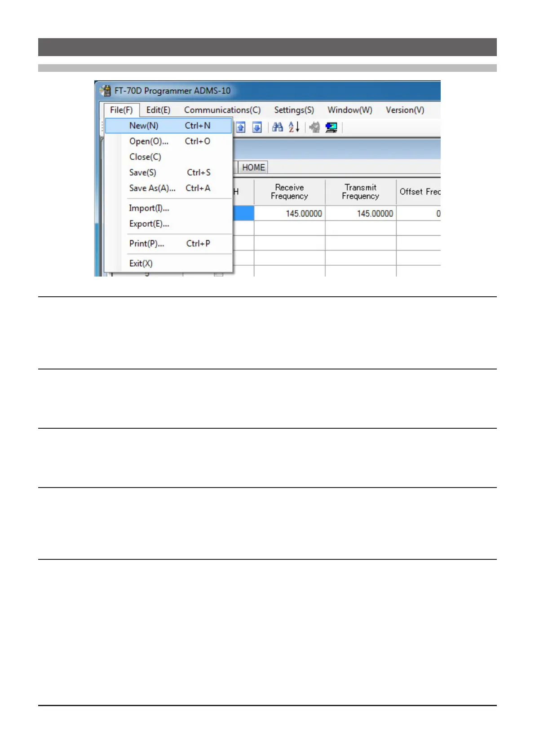This screenshot has height=756, width=535.
Task: Click the FT-70D Programmer app icon in title bar
Action: 106,91
